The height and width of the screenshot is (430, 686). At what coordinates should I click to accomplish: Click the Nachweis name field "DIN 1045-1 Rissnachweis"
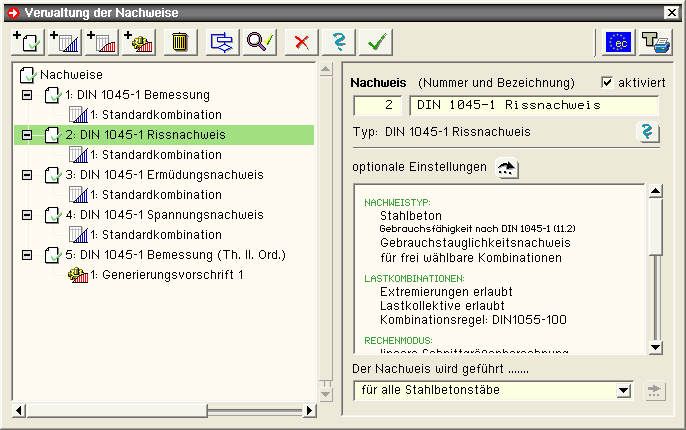533,107
